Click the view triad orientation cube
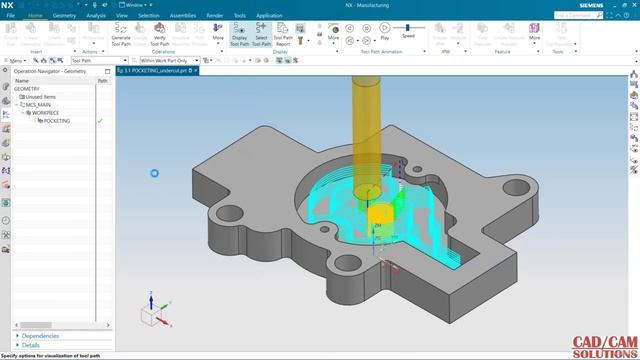Viewport: 640px width, 360px height. click(150, 316)
